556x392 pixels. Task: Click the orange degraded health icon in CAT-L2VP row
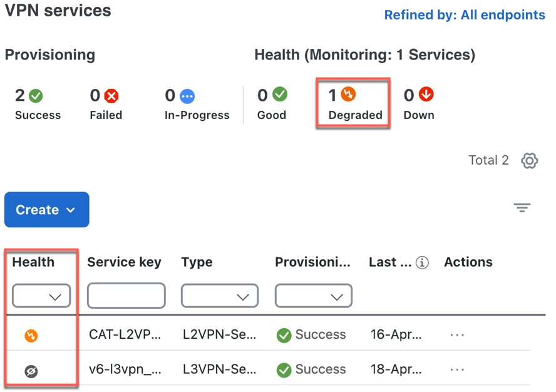31,335
